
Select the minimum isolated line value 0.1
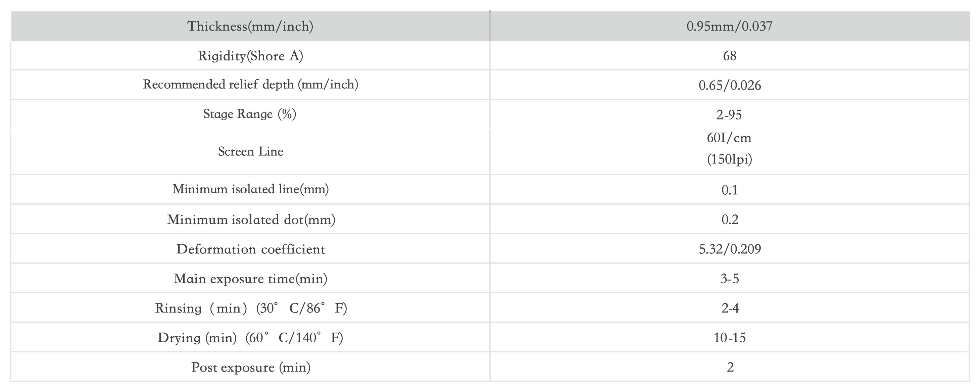point(729,190)
